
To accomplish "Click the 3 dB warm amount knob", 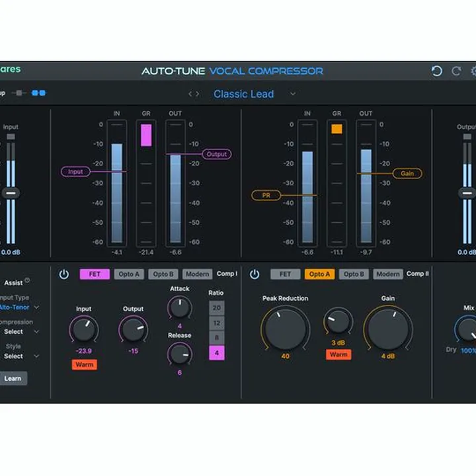I will tap(338, 322).
